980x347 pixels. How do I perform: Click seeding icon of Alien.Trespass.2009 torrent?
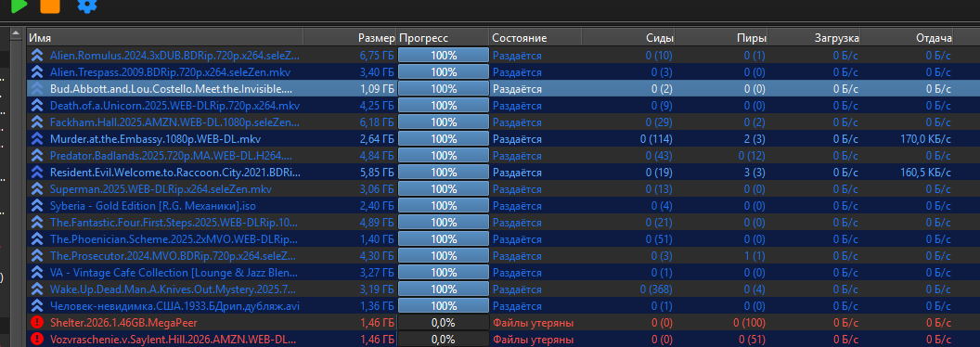click(37, 71)
